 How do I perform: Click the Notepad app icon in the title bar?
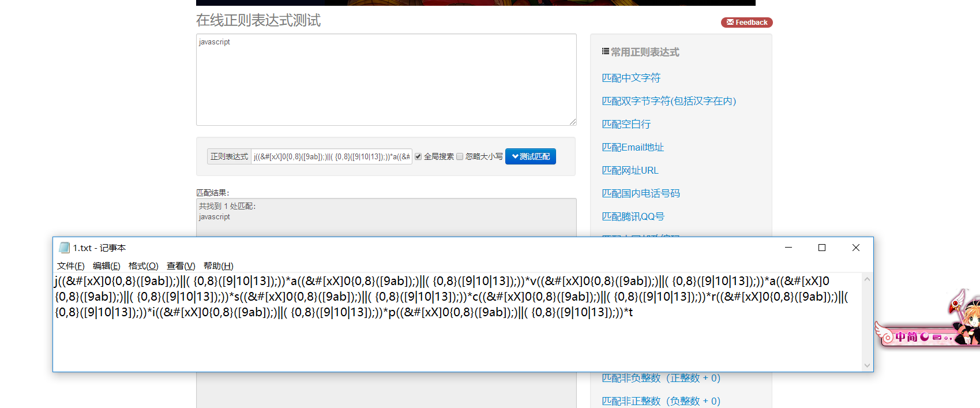pos(64,248)
